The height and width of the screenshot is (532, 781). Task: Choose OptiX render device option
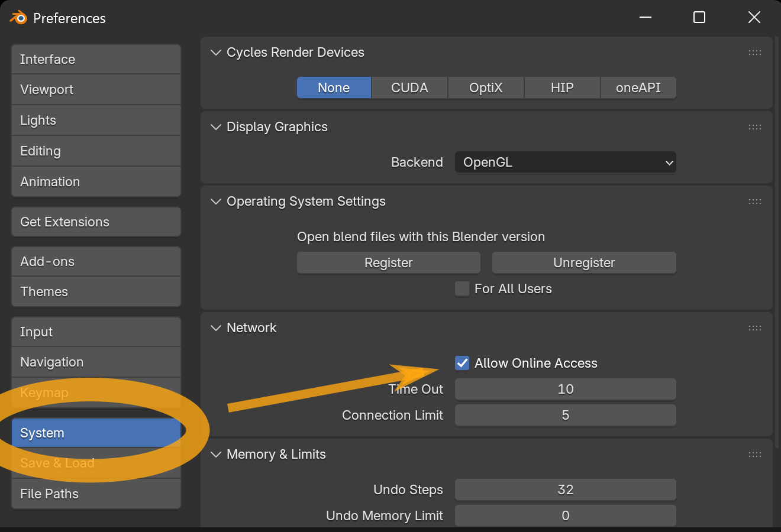486,87
